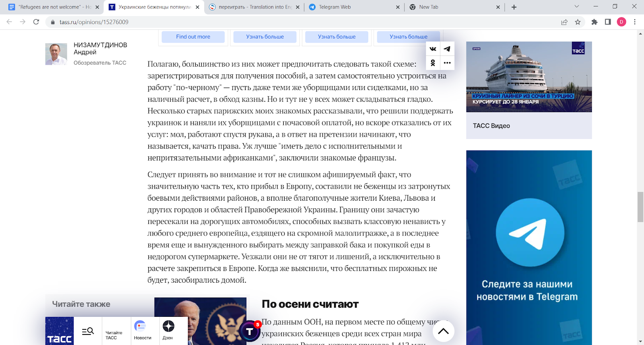Image resolution: width=644 pixels, height=345 pixels.
Task: Click the scroll-to-top arrow button
Action: click(x=443, y=331)
